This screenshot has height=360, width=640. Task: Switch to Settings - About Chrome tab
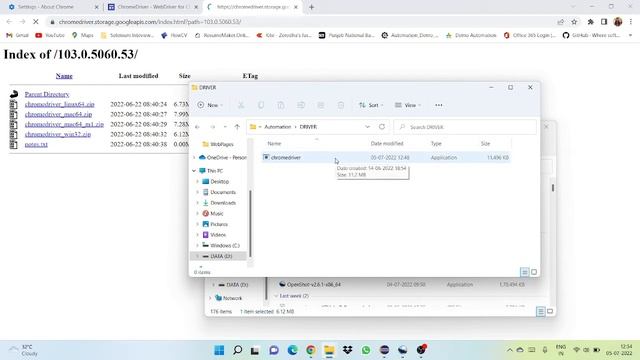[x=53, y=7]
